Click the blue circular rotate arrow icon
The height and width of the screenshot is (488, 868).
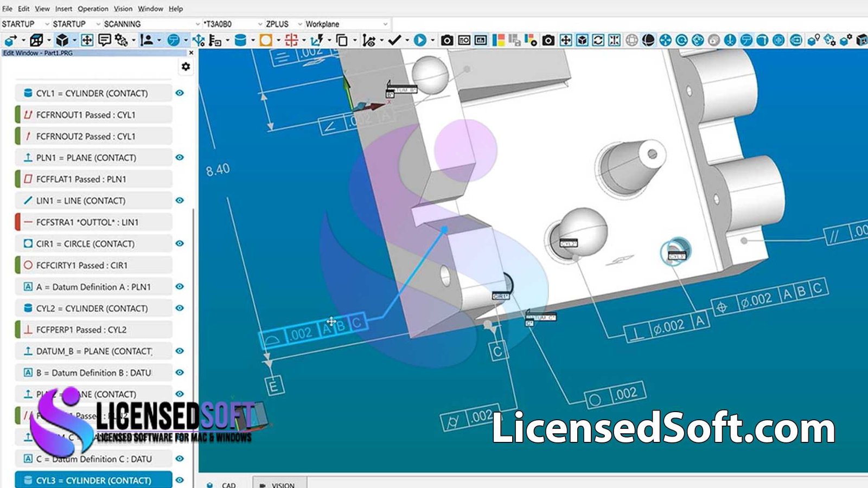[681, 40]
